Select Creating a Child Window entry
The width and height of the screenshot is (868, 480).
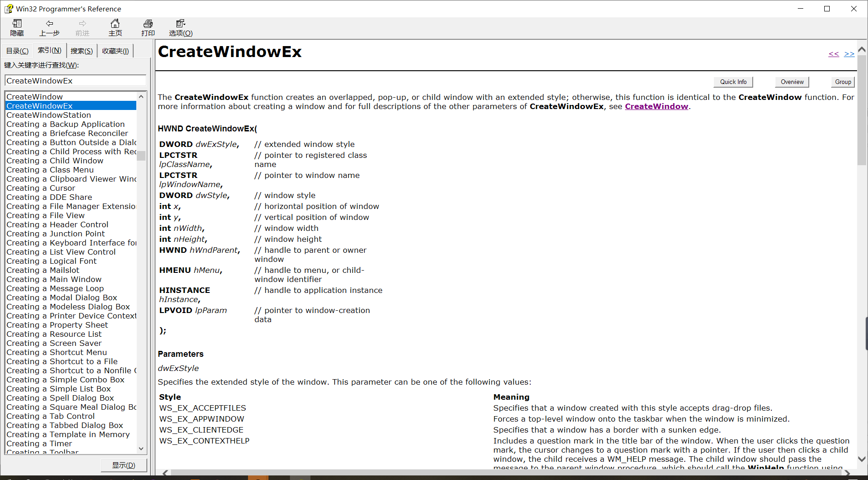click(x=55, y=161)
